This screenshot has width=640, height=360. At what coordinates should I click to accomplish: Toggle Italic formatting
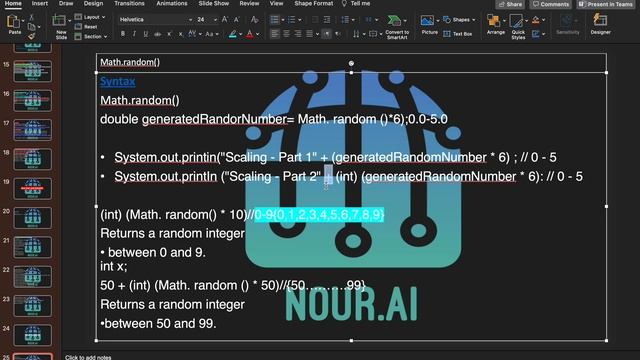coord(134,34)
